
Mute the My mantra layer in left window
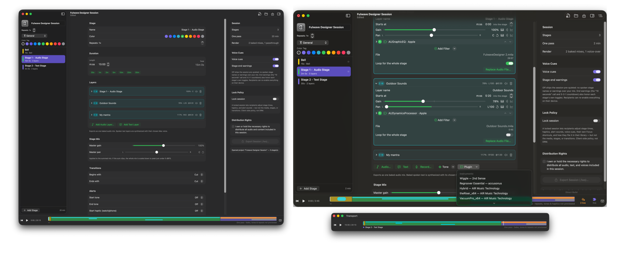tap(196, 115)
